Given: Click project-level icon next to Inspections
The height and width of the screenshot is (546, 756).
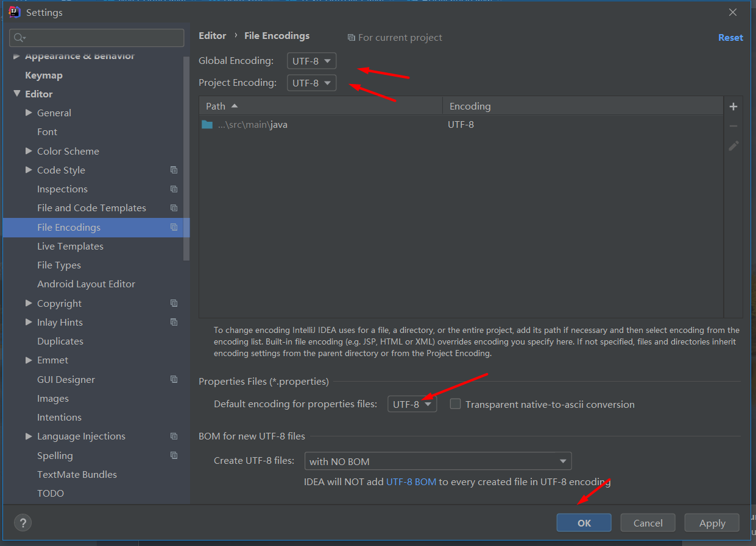Looking at the screenshot, I should 174,189.
